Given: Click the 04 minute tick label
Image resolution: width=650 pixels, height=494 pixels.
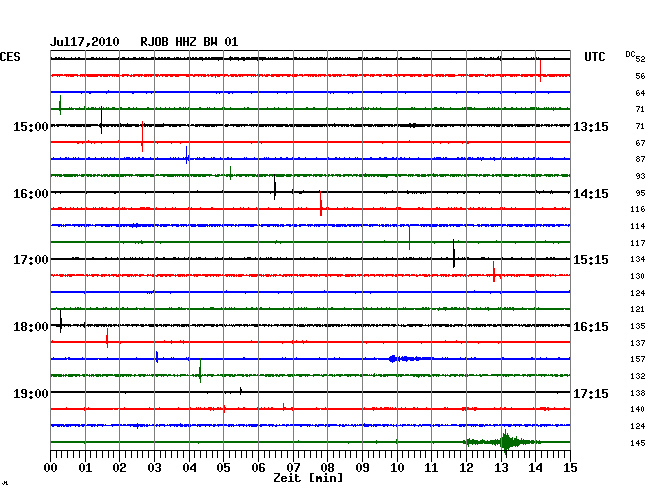Looking at the screenshot, I should [x=189, y=467].
